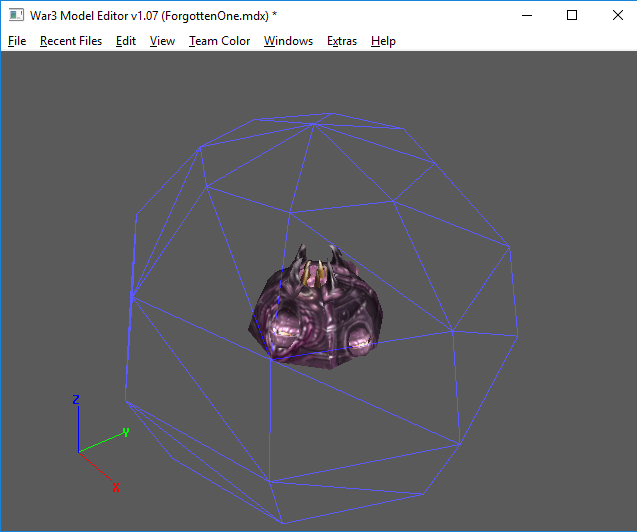Image resolution: width=637 pixels, height=532 pixels.
Task: Open the File menu
Action: [x=17, y=41]
